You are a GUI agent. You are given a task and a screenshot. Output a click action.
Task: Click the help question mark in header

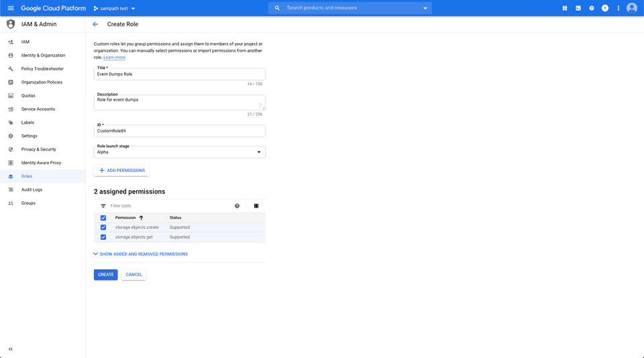pyautogui.click(x=592, y=8)
